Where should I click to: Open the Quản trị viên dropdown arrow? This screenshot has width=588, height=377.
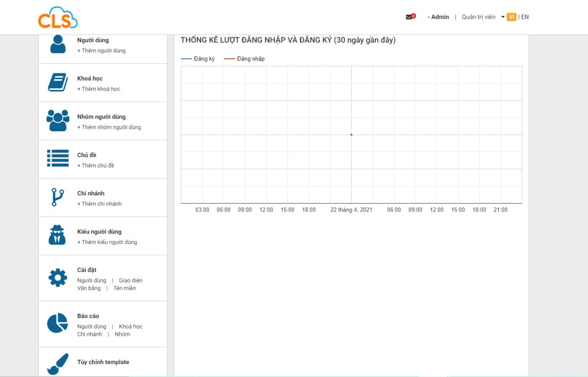(x=503, y=17)
